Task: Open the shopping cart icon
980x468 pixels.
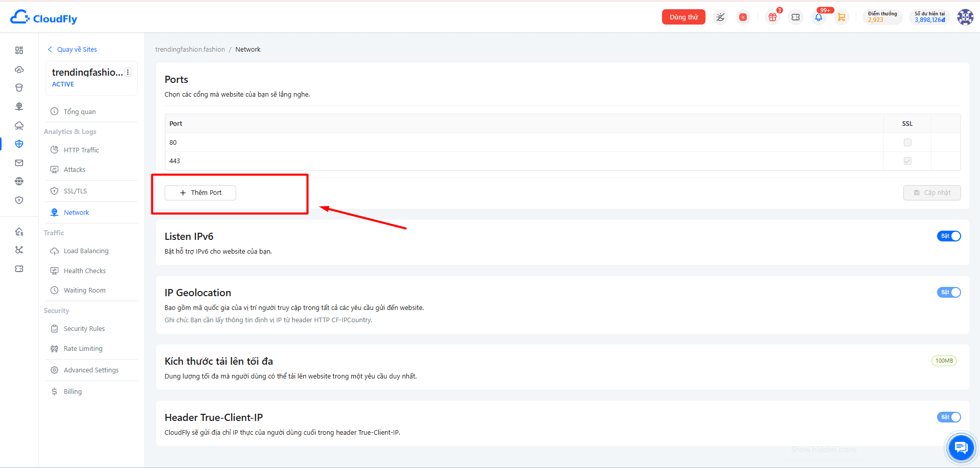Action: click(x=841, y=17)
